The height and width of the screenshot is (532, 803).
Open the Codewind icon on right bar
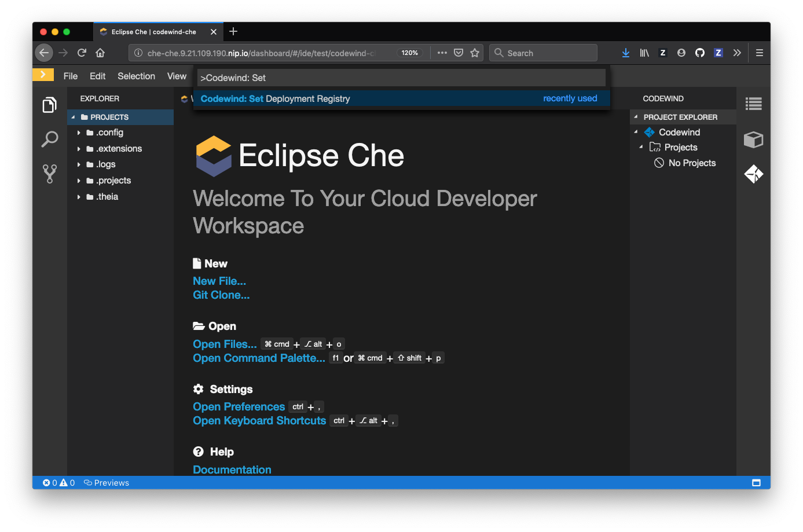753,174
